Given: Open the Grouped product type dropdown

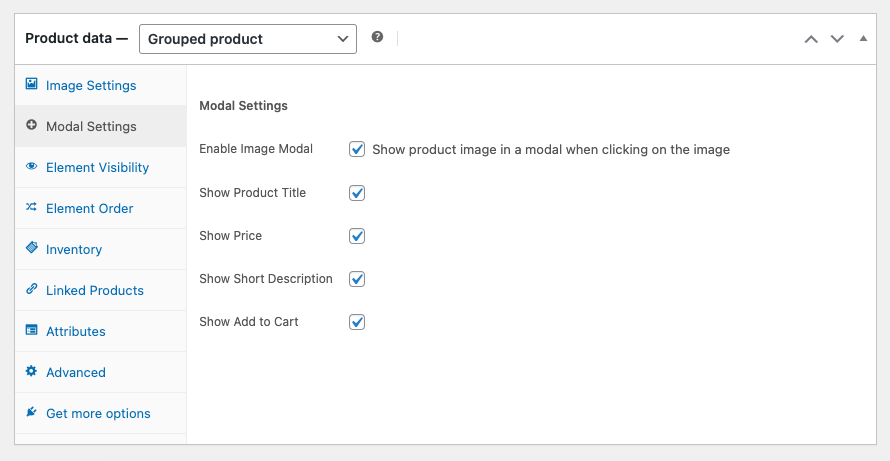Looking at the screenshot, I should (247, 39).
